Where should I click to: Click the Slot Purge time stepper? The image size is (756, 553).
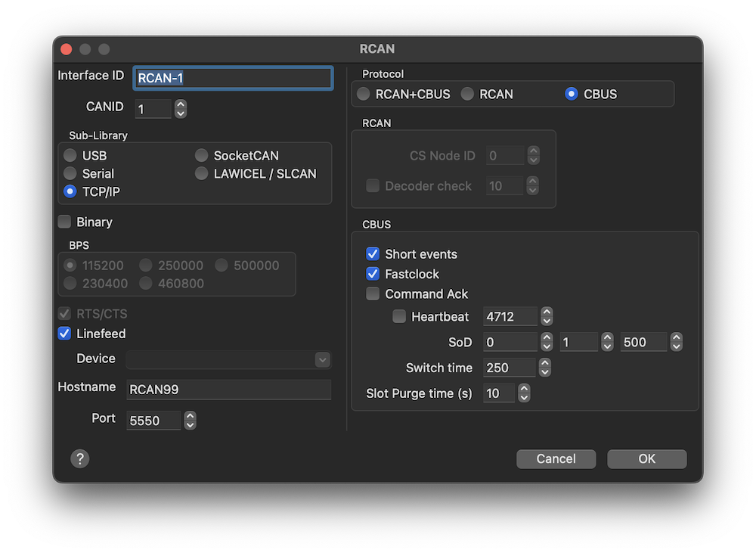coord(524,393)
